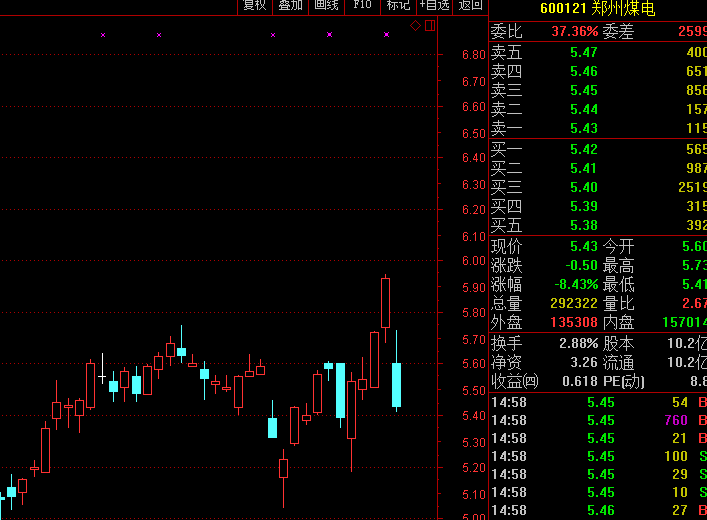Click the 卖五 price 5.47 row
The image size is (707, 520).
pyautogui.click(x=597, y=53)
